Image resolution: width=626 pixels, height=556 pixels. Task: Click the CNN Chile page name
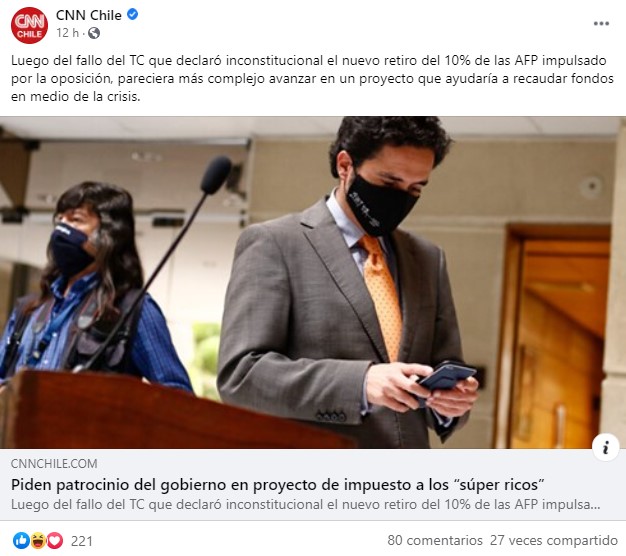[x=89, y=15]
